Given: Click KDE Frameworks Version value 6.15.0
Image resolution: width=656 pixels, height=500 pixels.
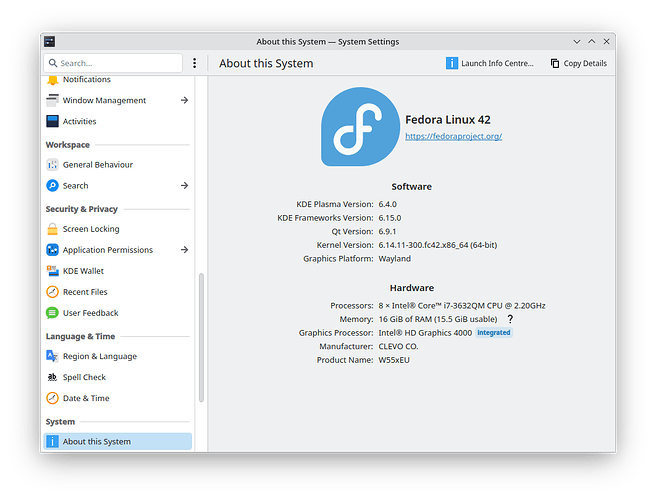Looking at the screenshot, I should 390,218.
